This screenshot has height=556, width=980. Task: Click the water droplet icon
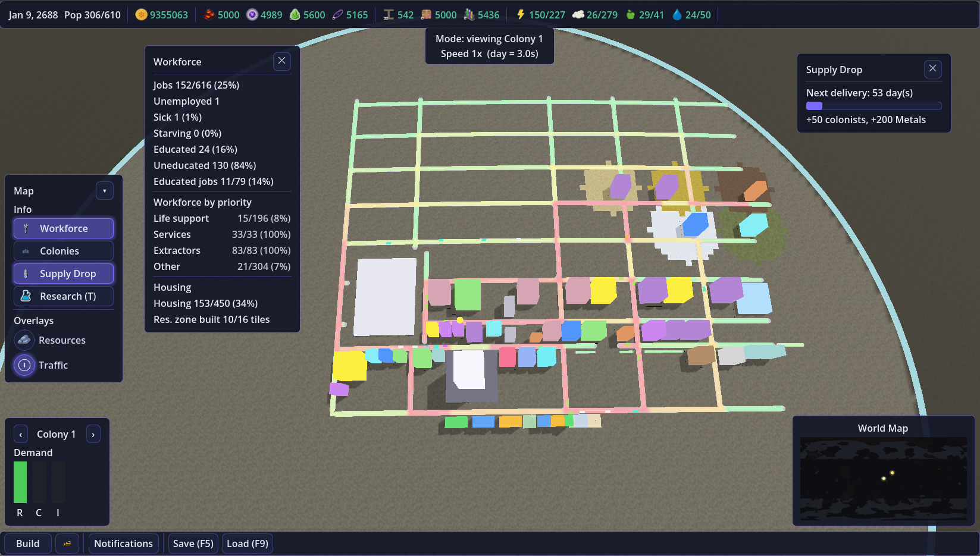[x=677, y=15]
